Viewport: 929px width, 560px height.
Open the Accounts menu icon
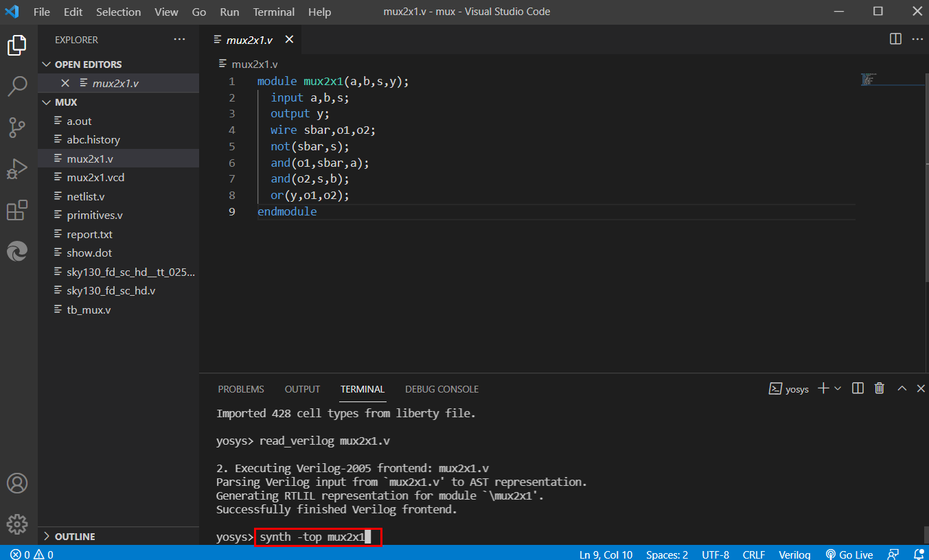click(17, 482)
